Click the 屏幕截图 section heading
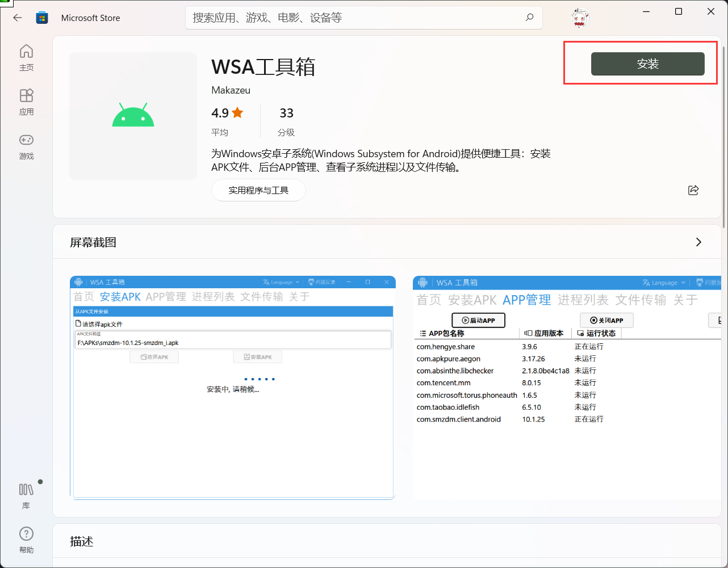Viewport: 728px width, 568px height. pyautogui.click(x=93, y=242)
